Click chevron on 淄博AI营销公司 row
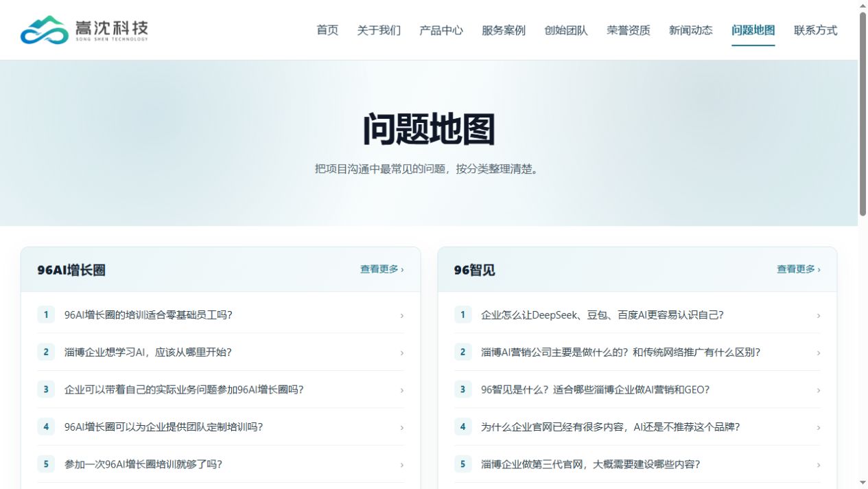This screenshot has height=489, width=868. [819, 353]
